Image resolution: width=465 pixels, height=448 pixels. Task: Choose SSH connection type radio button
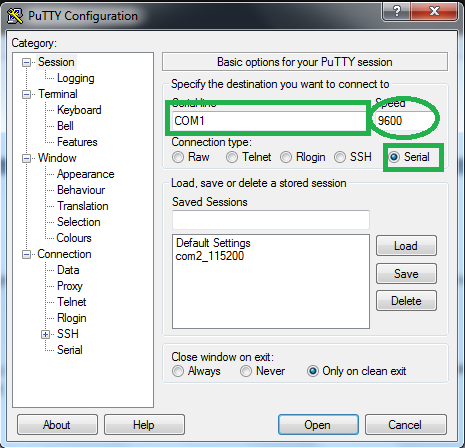click(340, 157)
